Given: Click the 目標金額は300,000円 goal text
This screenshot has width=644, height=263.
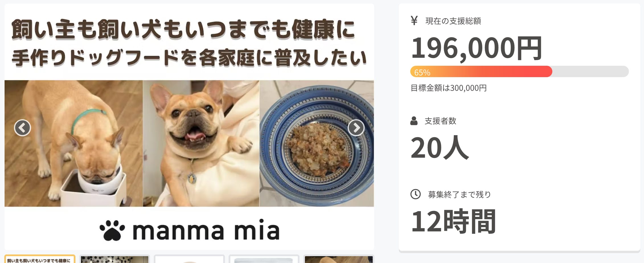Looking at the screenshot, I should click(x=448, y=88).
